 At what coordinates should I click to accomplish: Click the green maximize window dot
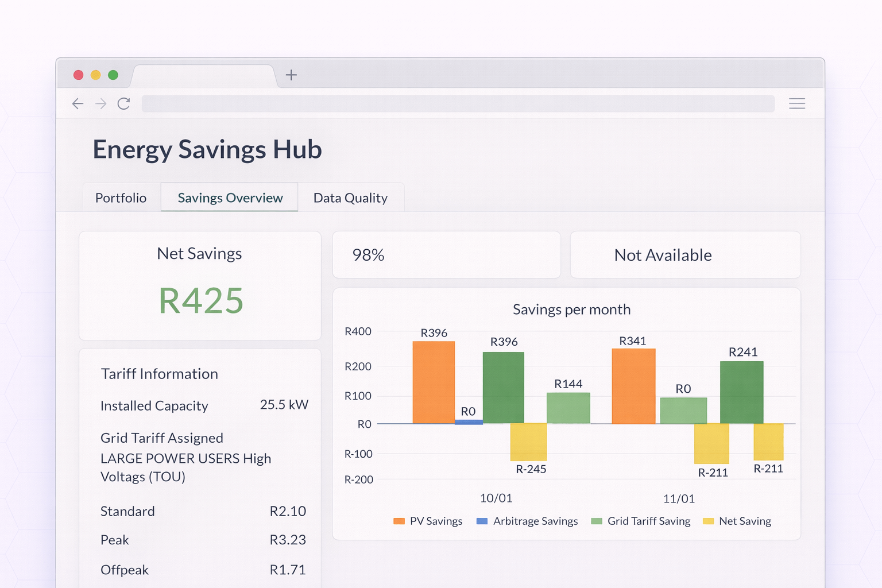click(x=113, y=75)
